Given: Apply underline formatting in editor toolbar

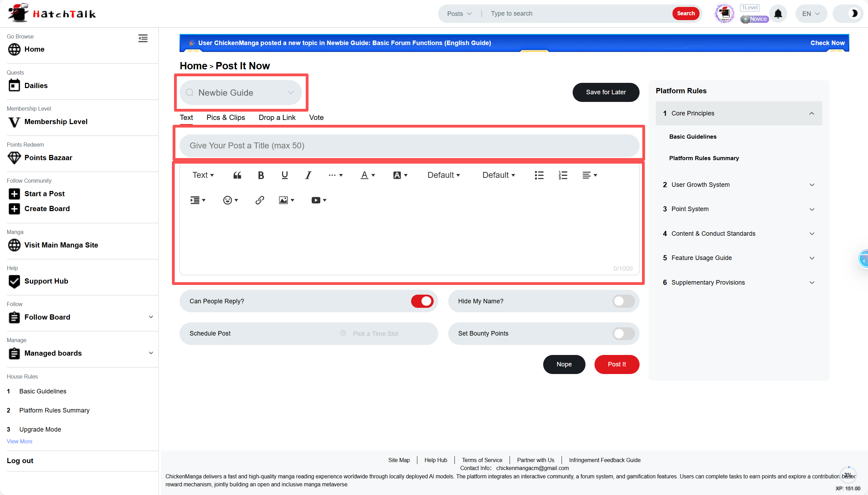Looking at the screenshot, I should (285, 175).
